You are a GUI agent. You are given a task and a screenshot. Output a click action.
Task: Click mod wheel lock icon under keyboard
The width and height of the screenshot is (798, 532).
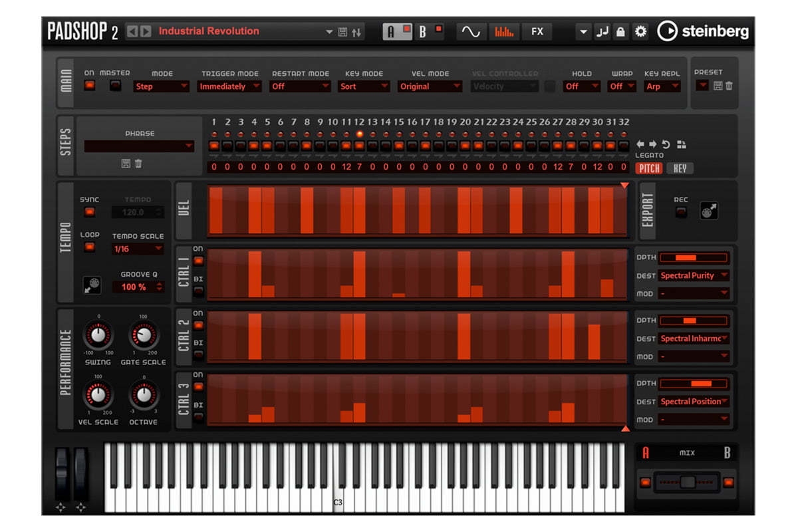click(81, 508)
